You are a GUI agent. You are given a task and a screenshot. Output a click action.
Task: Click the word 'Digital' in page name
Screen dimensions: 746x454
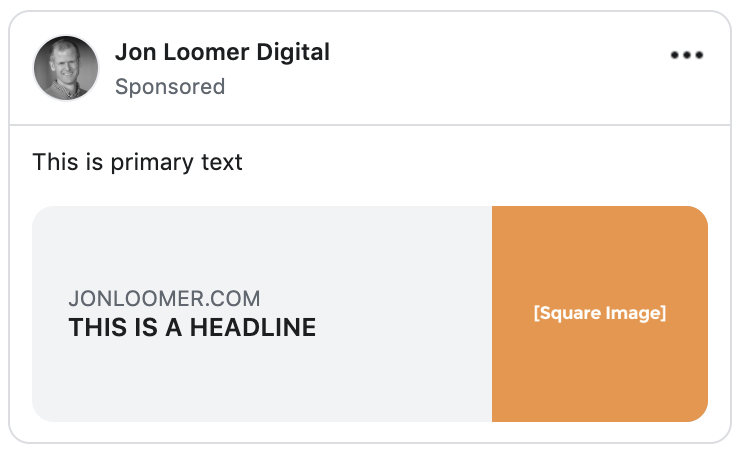point(293,52)
